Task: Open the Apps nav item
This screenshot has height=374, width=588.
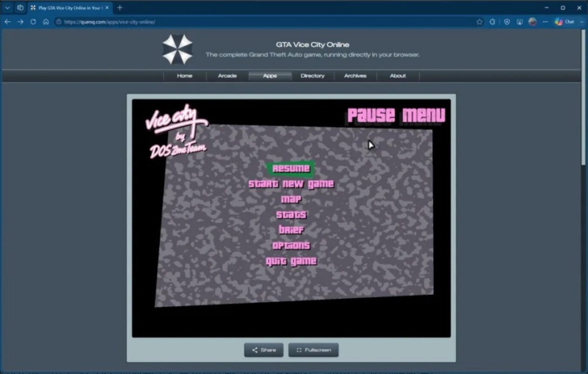Action: point(270,76)
